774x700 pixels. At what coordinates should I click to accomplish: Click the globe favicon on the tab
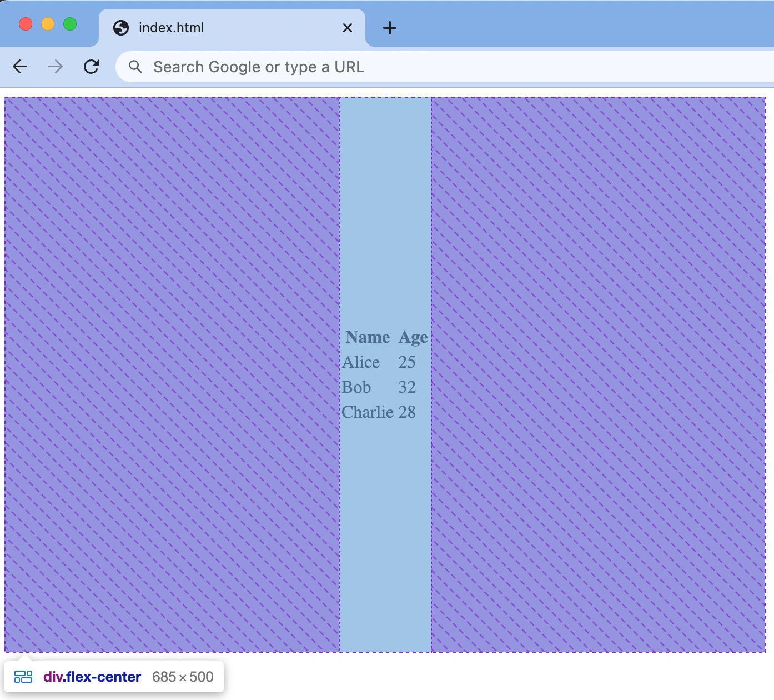pyautogui.click(x=121, y=28)
